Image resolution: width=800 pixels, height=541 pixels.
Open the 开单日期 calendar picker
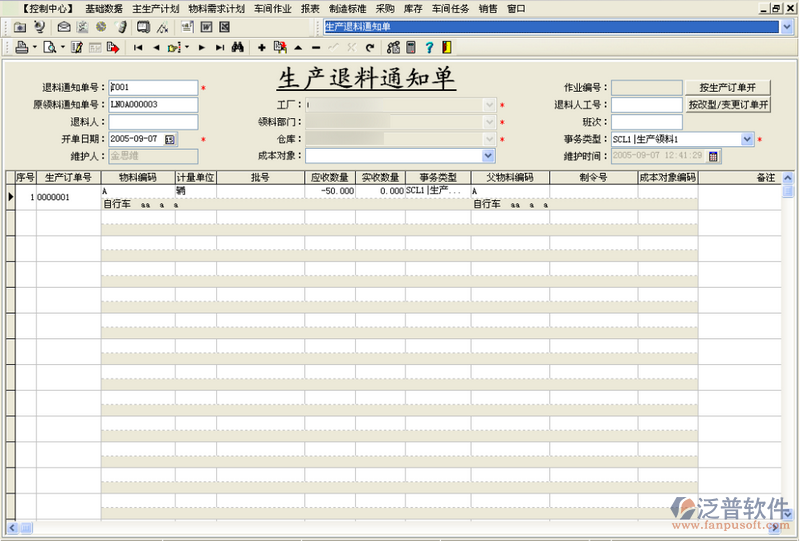pyautogui.click(x=170, y=139)
